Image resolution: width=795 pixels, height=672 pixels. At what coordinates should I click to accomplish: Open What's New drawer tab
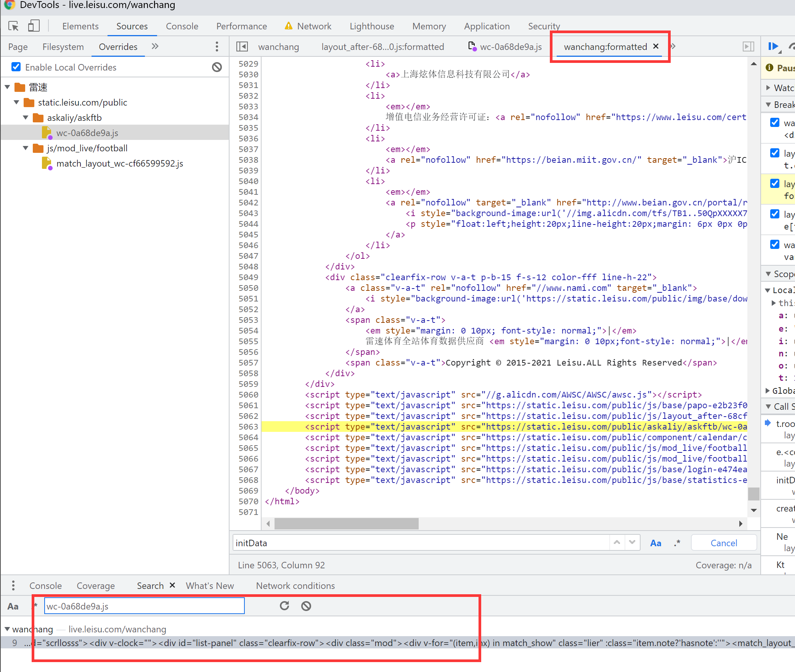pyautogui.click(x=210, y=585)
